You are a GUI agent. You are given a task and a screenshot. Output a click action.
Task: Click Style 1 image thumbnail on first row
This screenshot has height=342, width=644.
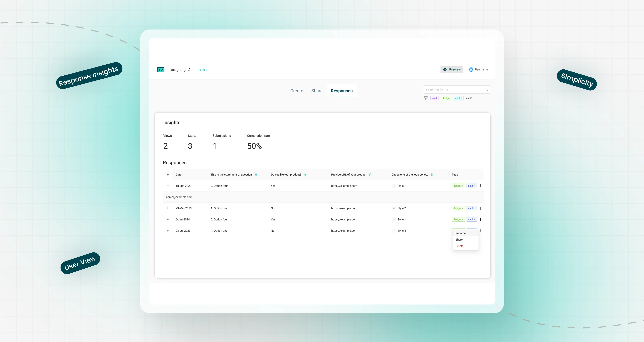coord(393,186)
